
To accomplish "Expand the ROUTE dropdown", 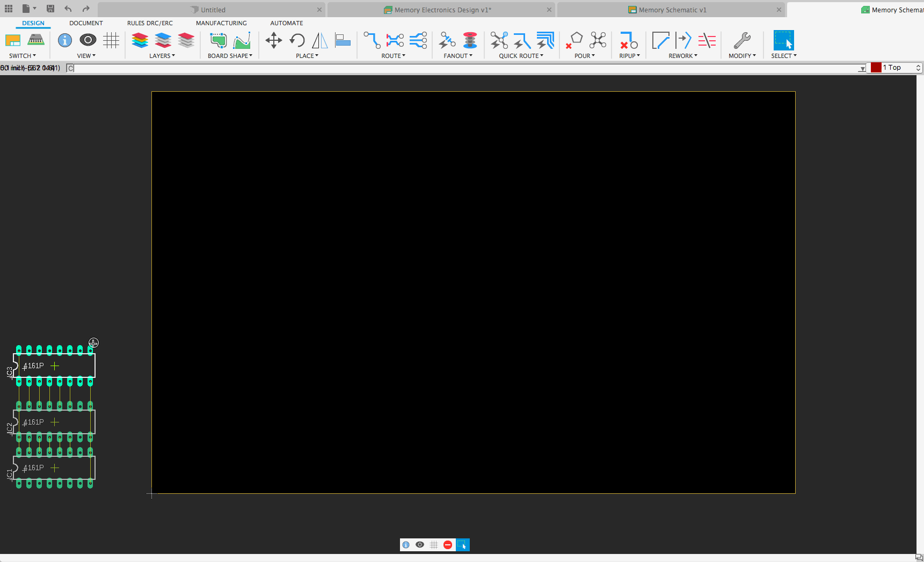I will click(394, 56).
